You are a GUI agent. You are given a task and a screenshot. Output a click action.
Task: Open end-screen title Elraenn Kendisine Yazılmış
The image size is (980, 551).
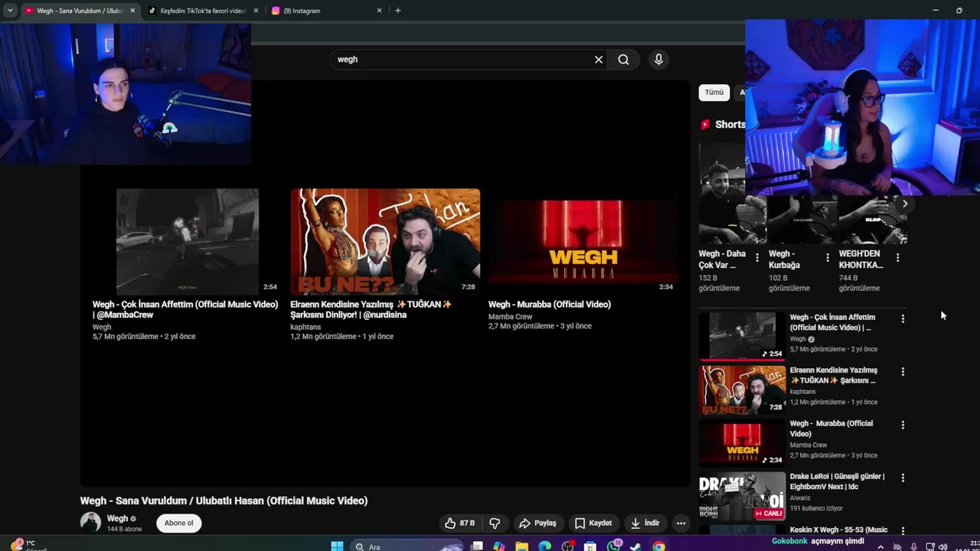371,309
